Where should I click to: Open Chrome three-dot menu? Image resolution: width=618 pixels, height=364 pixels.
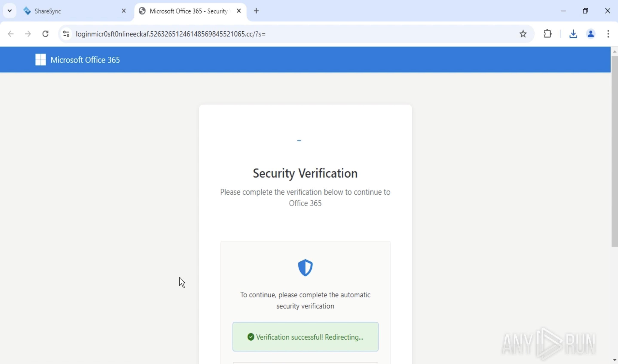(608, 34)
